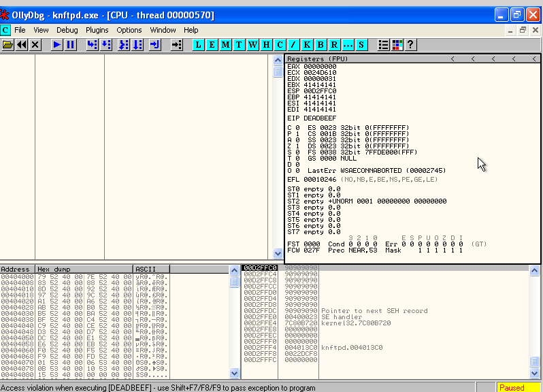The width and height of the screenshot is (543, 392).
Task: Show the Call stack (K button)
Action: click(307, 45)
